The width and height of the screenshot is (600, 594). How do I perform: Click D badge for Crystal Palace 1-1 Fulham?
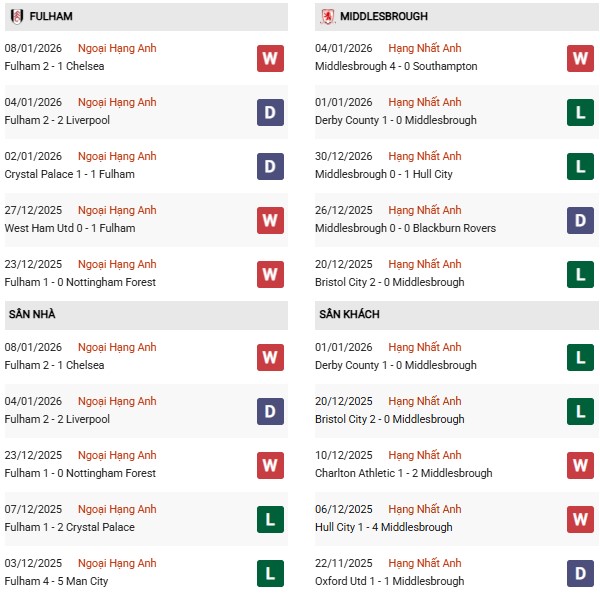(x=270, y=166)
